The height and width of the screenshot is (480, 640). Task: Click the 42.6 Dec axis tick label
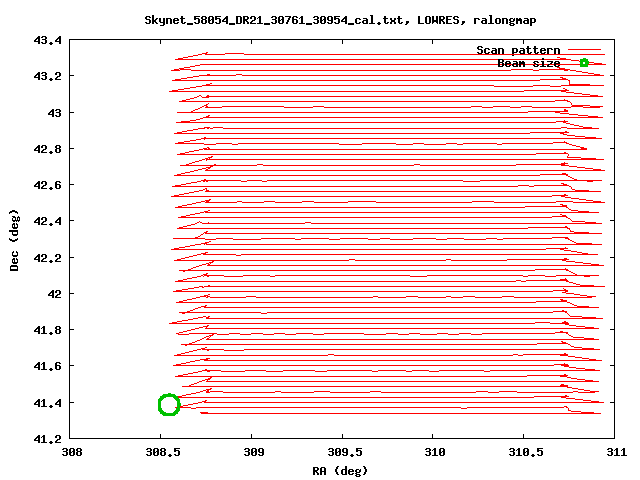coord(48,185)
